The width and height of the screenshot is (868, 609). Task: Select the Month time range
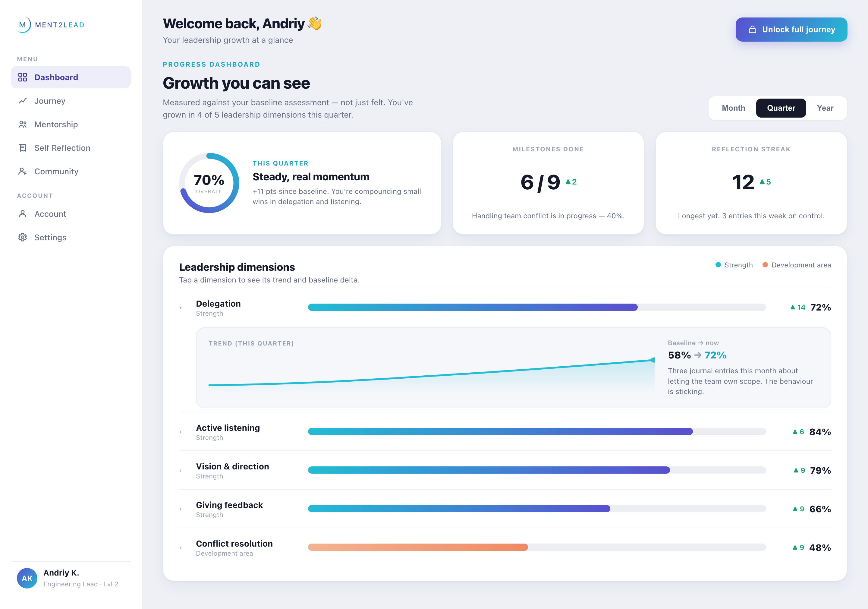click(733, 108)
